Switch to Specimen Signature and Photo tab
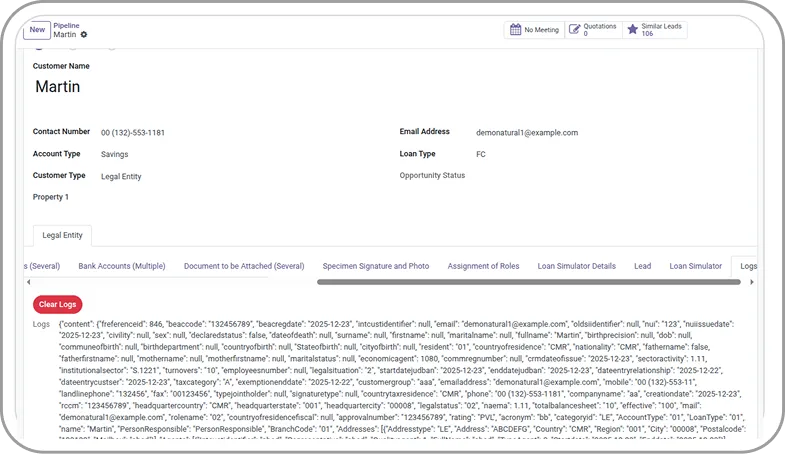The image size is (785, 454). (x=375, y=266)
